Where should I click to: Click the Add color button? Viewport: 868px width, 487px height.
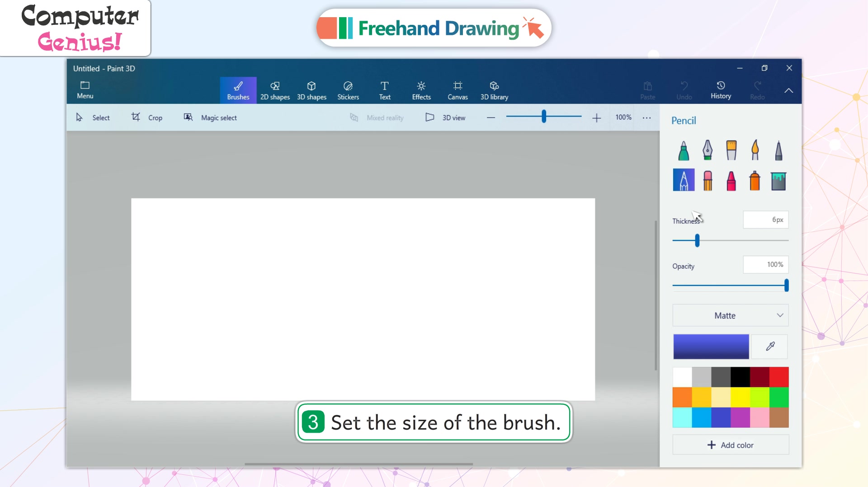tap(731, 445)
